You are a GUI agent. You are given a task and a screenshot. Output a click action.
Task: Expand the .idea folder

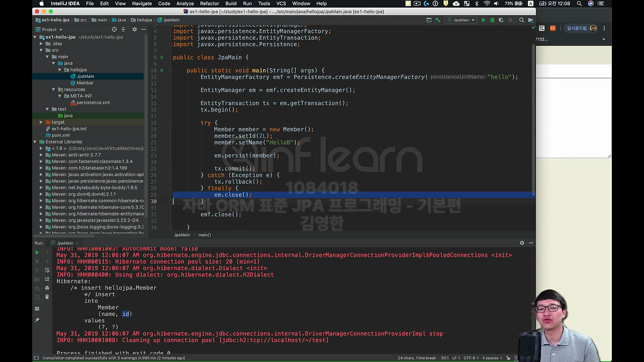(x=41, y=44)
